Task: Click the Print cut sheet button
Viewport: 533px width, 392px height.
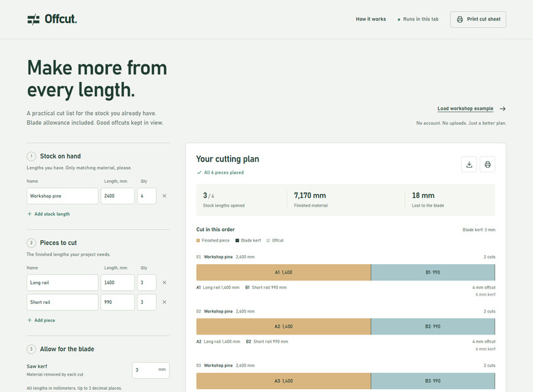Action: point(478,19)
